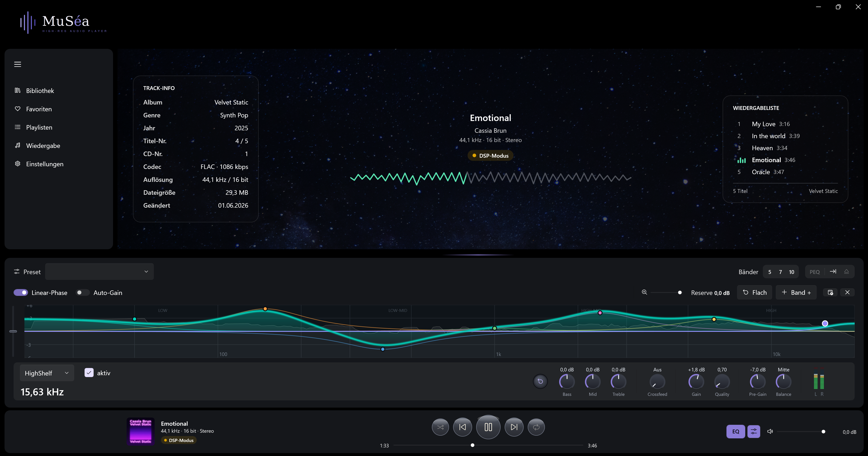Click the playback progress handle
This screenshot has height=456, width=868.
pyautogui.click(x=472, y=445)
